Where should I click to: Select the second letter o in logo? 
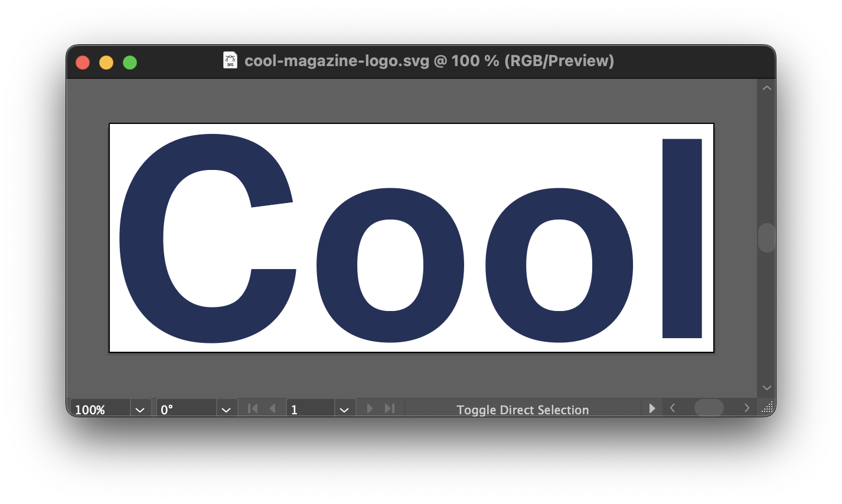(x=505, y=266)
